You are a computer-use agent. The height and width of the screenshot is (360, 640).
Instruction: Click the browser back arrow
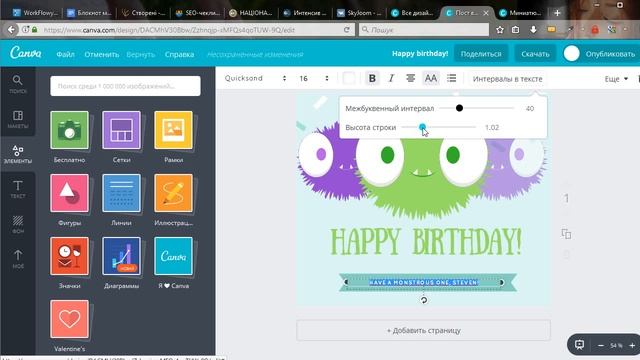click(11, 29)
